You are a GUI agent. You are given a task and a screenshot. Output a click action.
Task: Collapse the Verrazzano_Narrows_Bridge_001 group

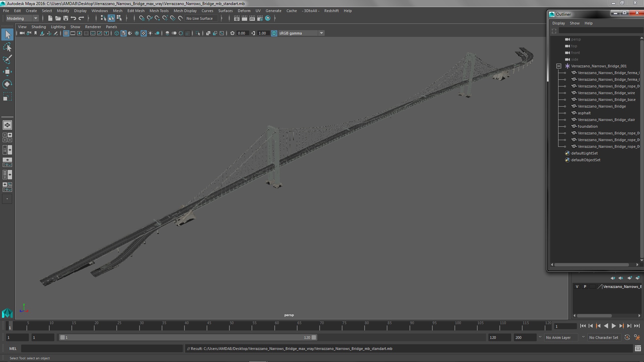coord(559,66)
